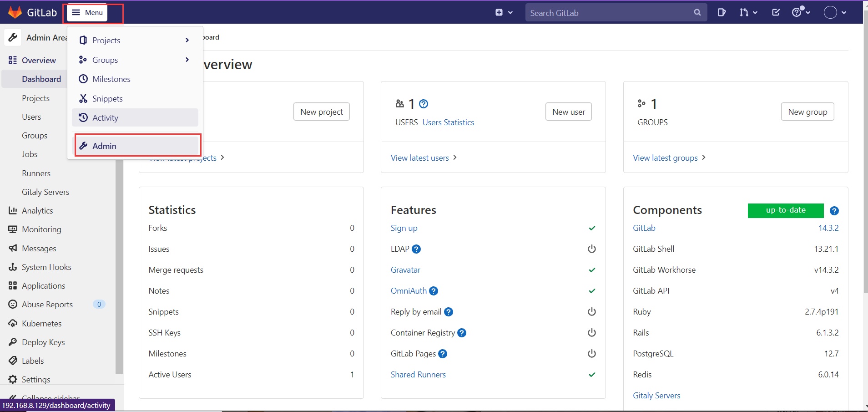
Task: Open the Sign up feature link
Action: 404,228
